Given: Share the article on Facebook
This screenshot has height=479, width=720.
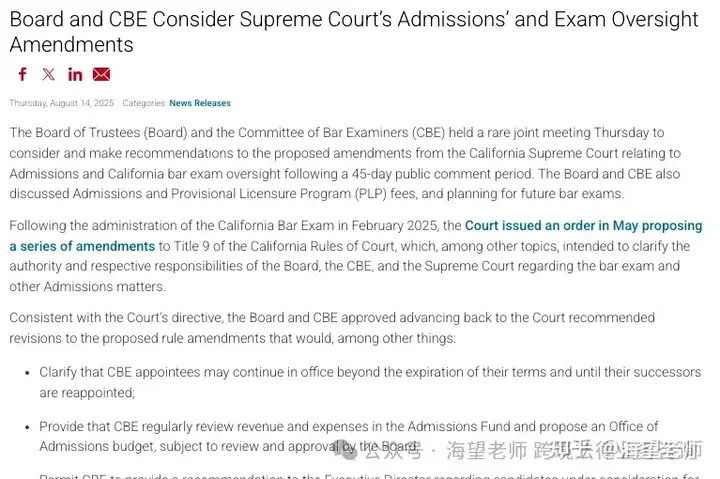Looking at the screenshot, I should coord(22,74).
